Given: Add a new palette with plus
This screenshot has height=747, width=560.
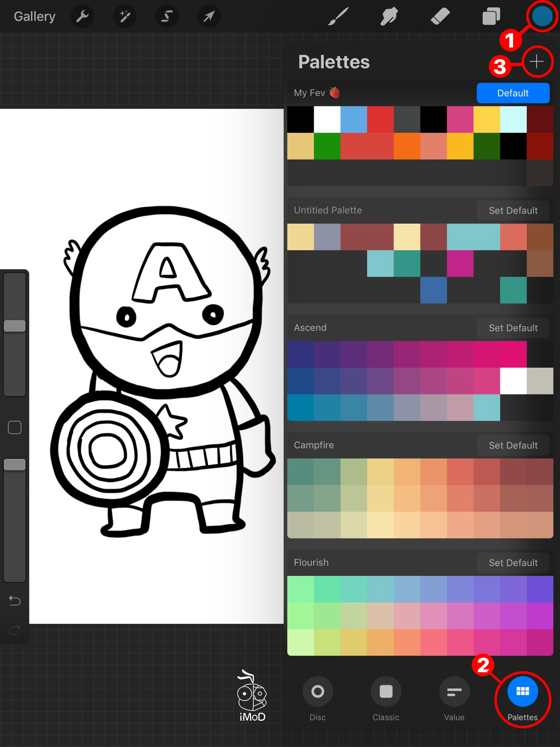Looking at the screenshot, I should coord(536,62).
